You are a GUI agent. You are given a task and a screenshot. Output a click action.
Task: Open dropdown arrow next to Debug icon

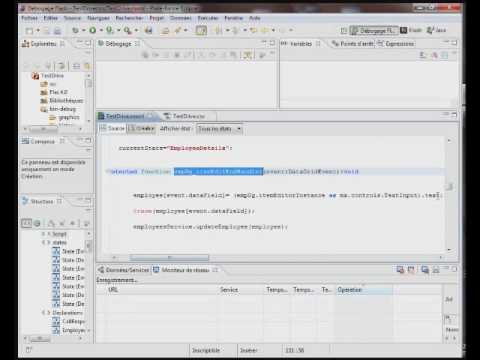[84, 30]
